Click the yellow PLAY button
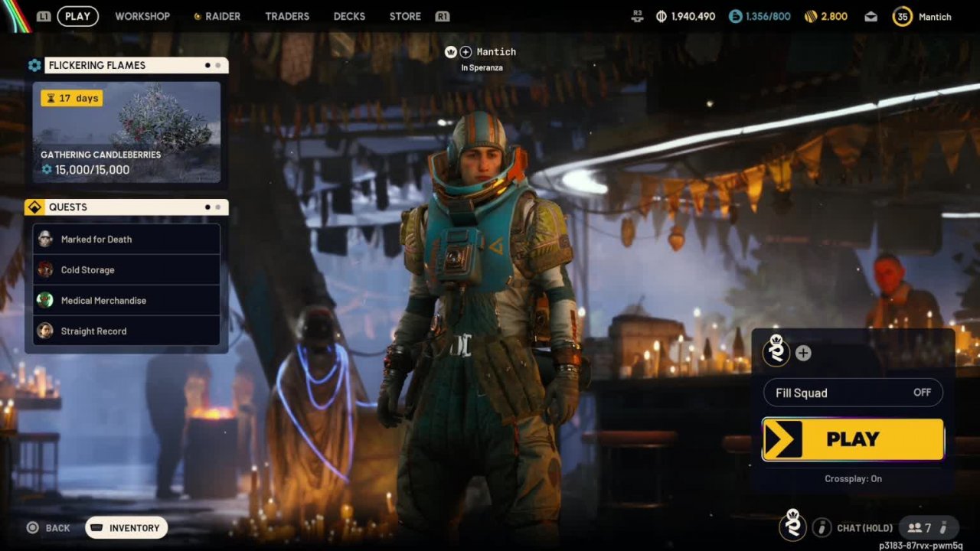 click(853, 439)
